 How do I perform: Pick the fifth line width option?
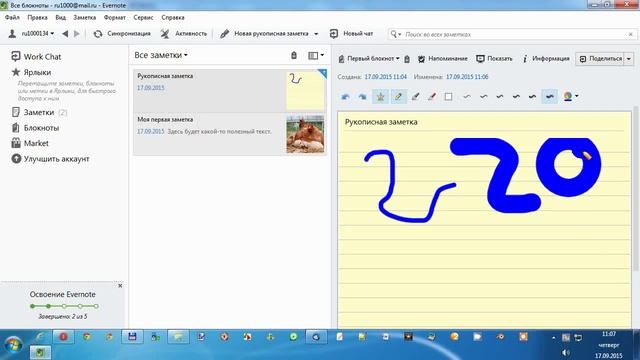pyautogui.click(x=532, y=97)
